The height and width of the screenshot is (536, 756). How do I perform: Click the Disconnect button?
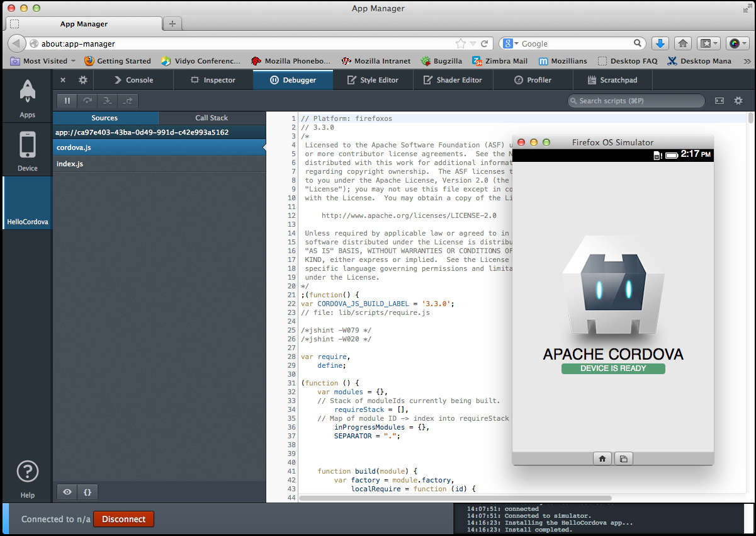point(123,519)
